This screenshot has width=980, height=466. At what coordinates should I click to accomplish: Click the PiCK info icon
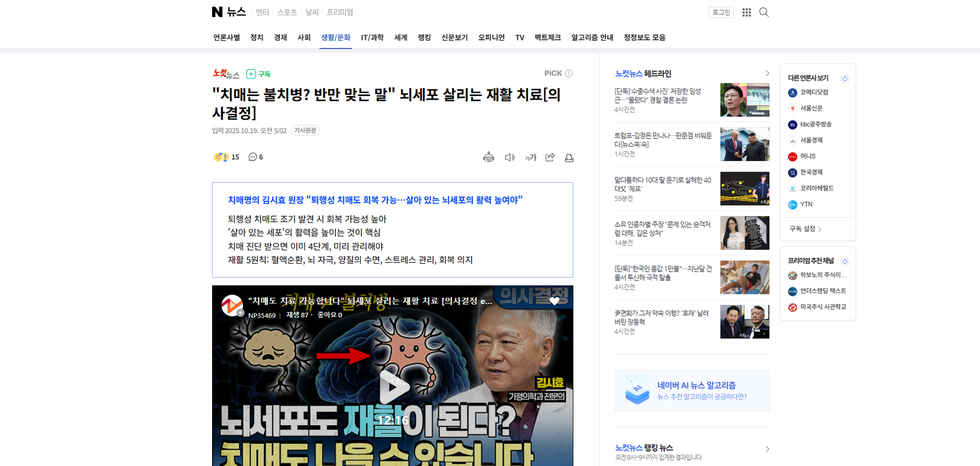(x=569, y=73)
